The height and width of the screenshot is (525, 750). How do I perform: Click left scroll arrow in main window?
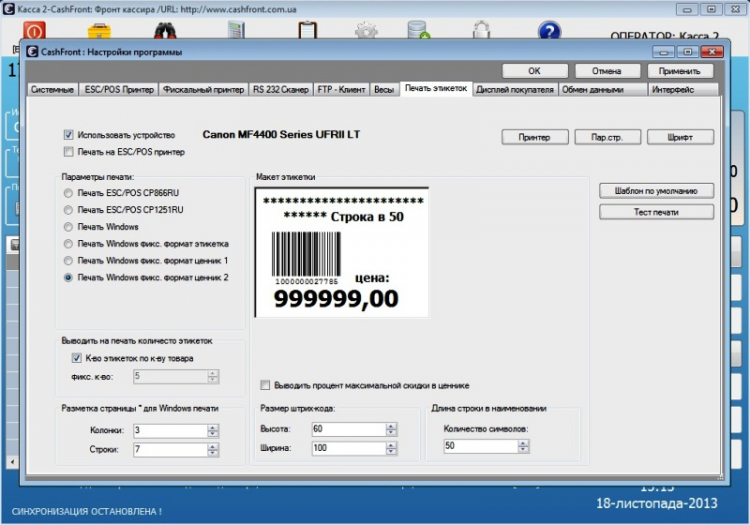coord(12,462)
